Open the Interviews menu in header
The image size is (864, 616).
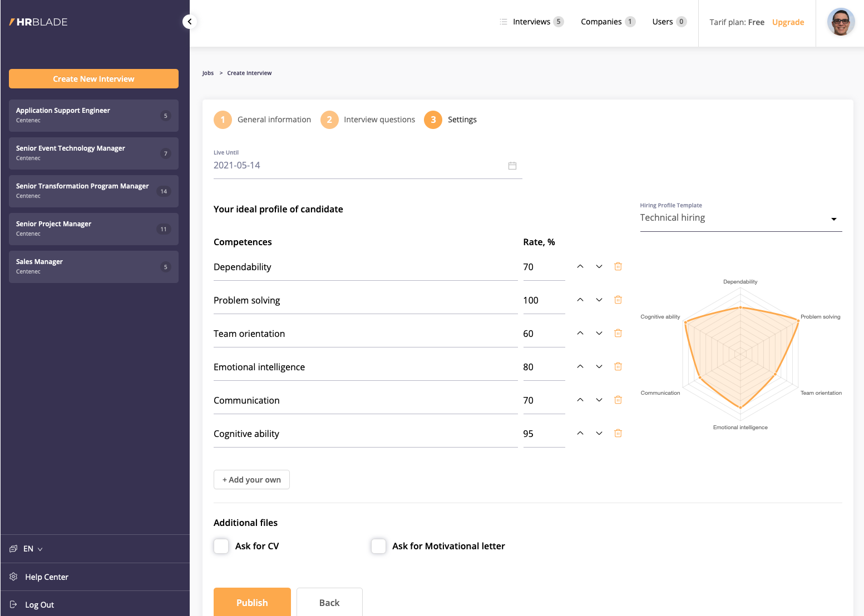point(531,22)
